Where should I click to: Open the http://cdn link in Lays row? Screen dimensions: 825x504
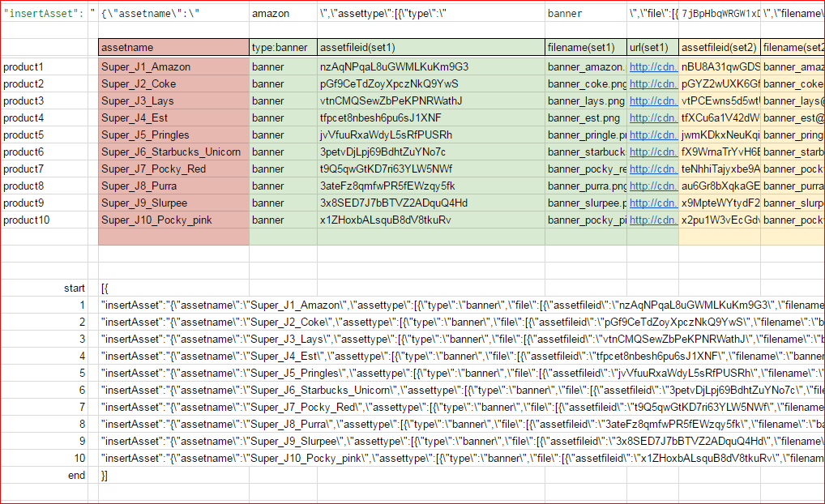653,100
